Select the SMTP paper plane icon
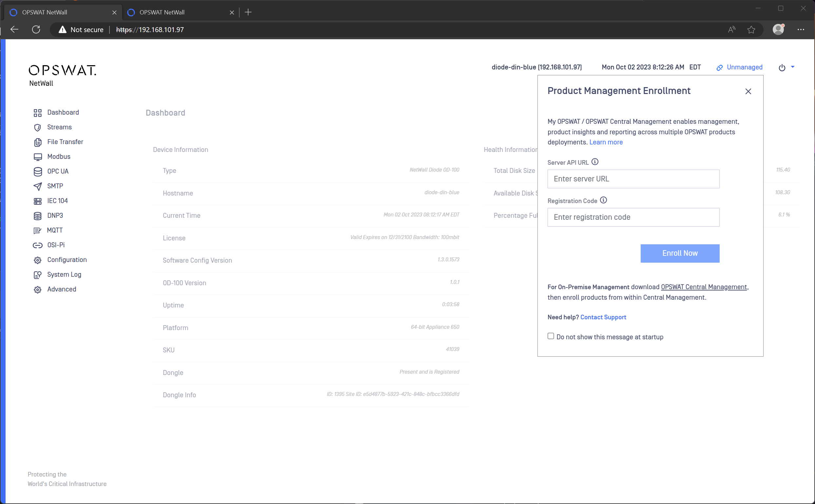 click(x=38, y=186)
